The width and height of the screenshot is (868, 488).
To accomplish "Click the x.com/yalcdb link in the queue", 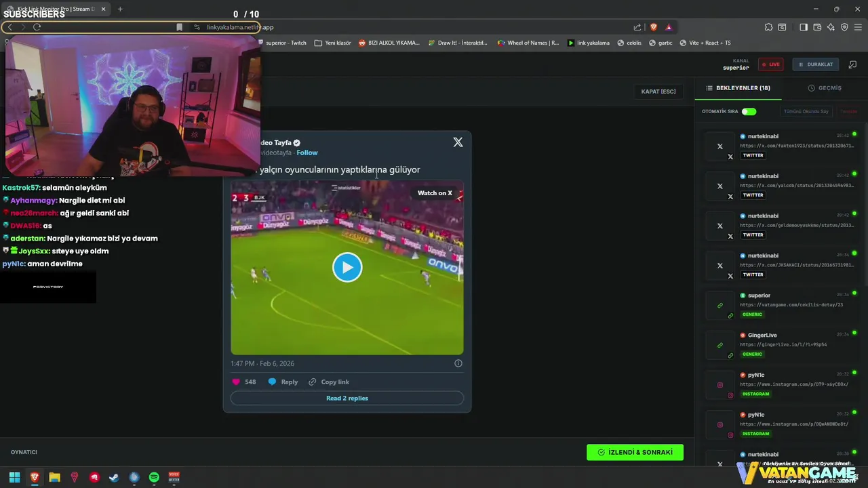I will click(796, 185).
